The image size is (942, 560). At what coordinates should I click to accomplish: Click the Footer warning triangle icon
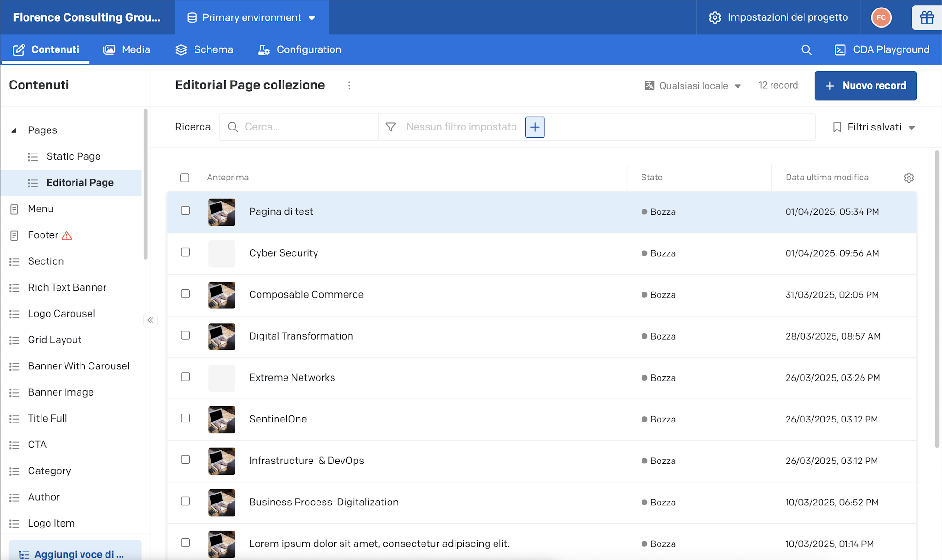pyautogui.click(x=67, y=235)
